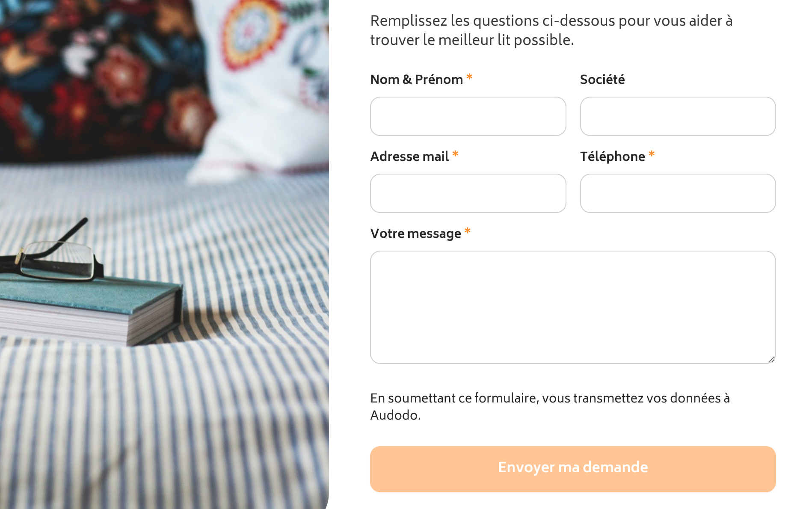Click the asterisk next to Adresse mail
Viewport: 812px width, 509px height.
pos(455,154)
